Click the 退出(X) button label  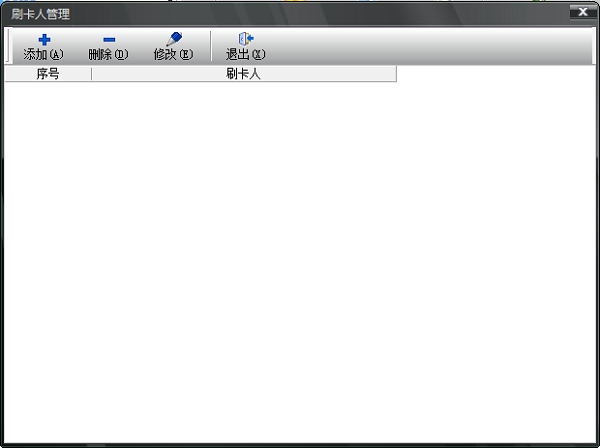[245, 54]
